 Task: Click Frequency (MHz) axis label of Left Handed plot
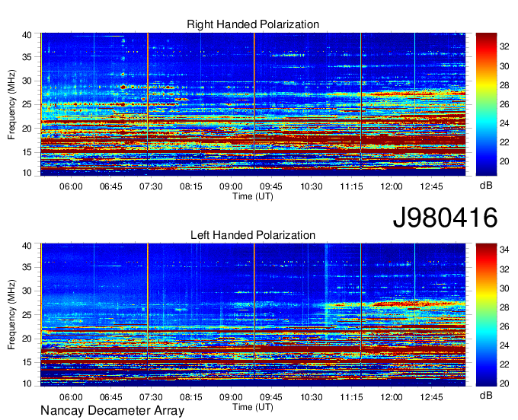click(11, 315)
